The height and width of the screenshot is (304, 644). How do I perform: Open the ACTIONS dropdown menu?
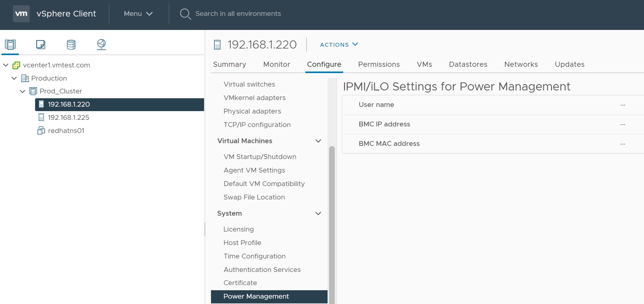tap(339, 45)
